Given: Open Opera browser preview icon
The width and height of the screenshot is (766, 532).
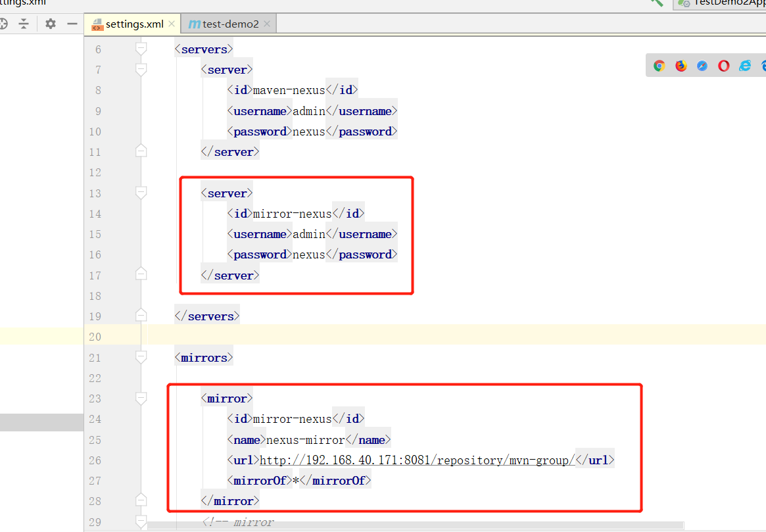Looking at the screenshot, I should [x=723, y=66].
